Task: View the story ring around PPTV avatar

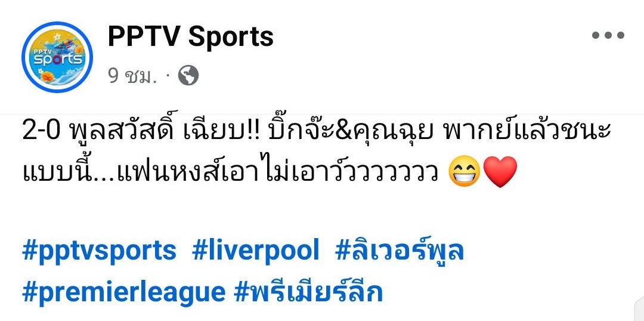Action: 57,57
